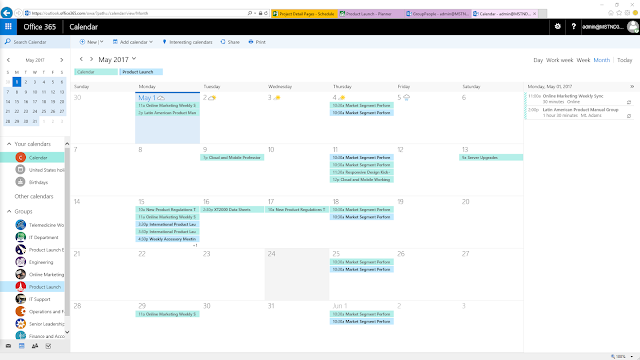Screen dimensions: 640x360
Task: Open People view from bottom navigation
Action: coord(35,346)
